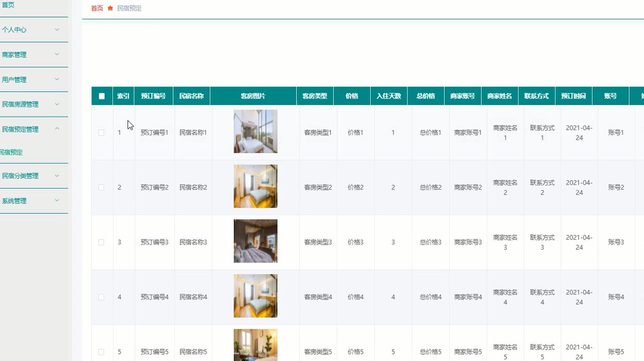
Task: Check the checkbox for row 预订编号5
Action: click(x=102, y=352)
